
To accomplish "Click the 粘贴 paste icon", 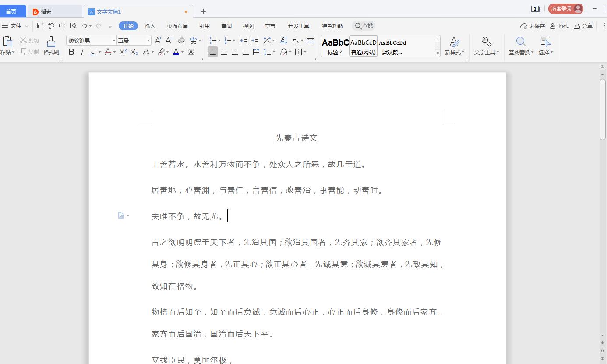I will coord(7,44).
